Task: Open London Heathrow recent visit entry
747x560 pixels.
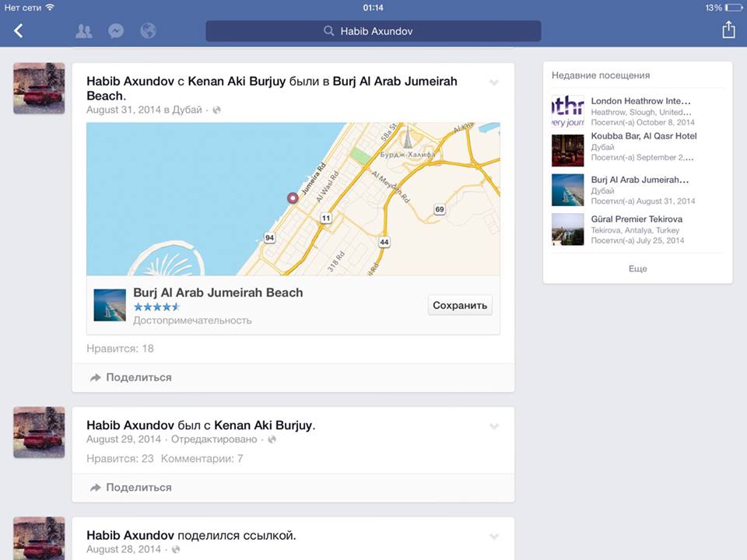Action: pyautogui.click(x=637, y=111)
